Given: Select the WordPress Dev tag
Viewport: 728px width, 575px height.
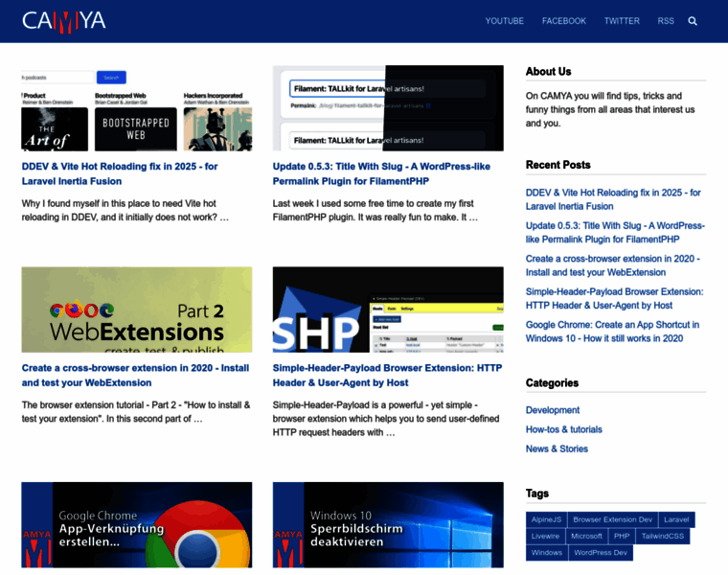Looking at the screenshot, I should [x=601, y=553].
